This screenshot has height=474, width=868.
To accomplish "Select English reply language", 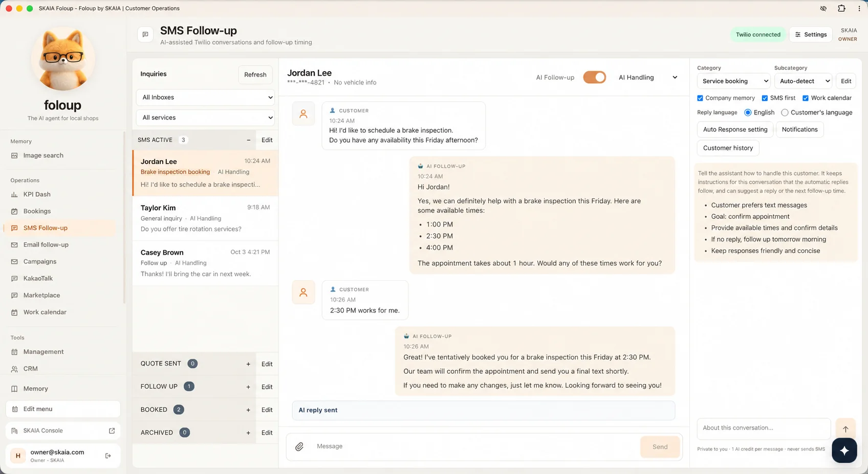I will pyautogui.click(x=748, y=112).
